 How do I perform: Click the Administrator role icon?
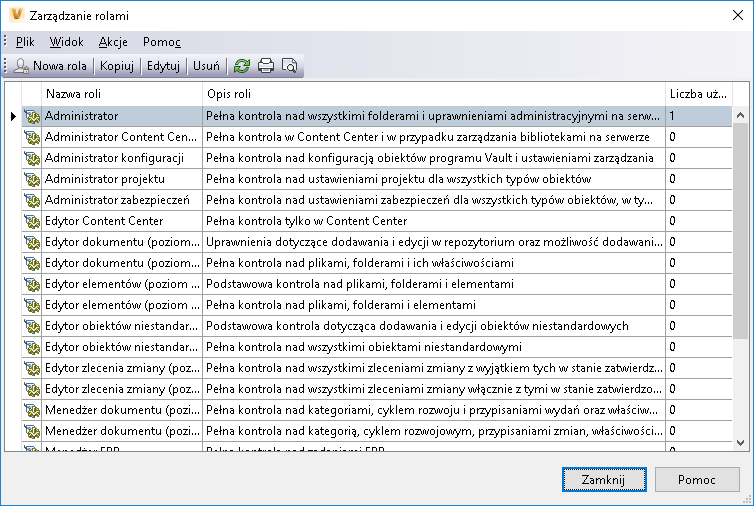tap(31, 117)
